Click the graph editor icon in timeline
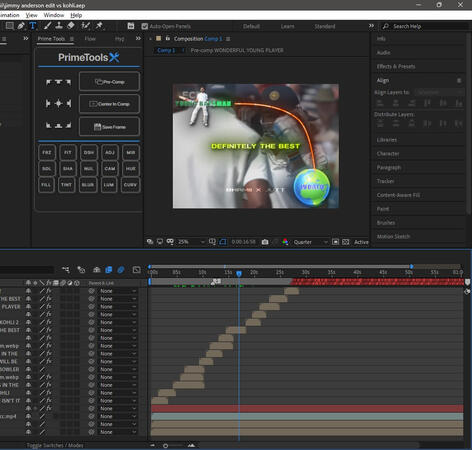Image resolution: width=472 pixels, height=450 pixels. 137,270
